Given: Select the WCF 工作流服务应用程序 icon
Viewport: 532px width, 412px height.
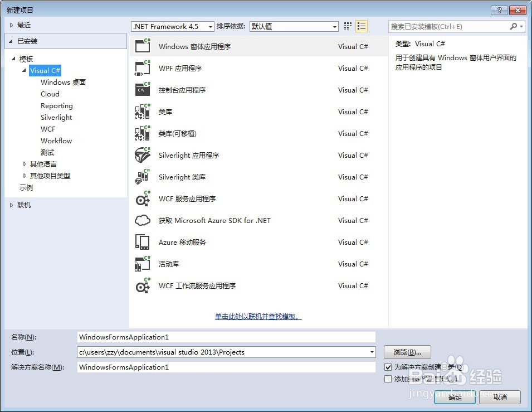Looking at the screenshot, I should [143, 285].
